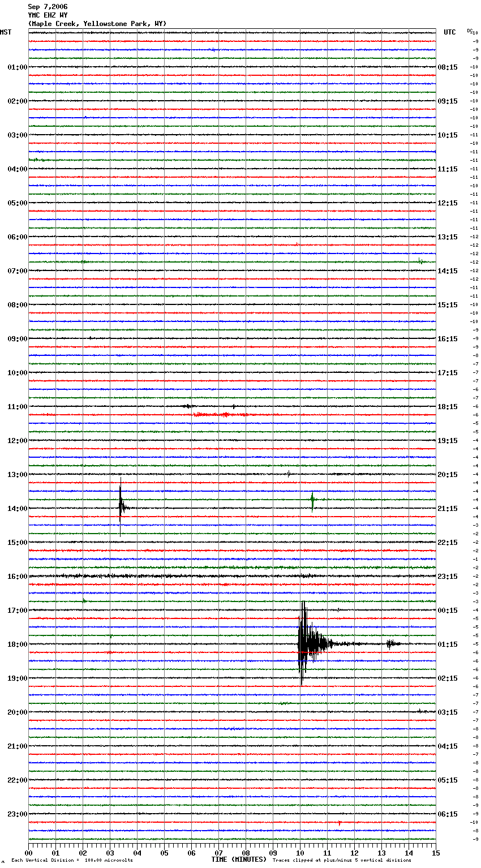Click the 01:15 UTC time label
This screenshot has width=481, height=868.
coord(448,644)
